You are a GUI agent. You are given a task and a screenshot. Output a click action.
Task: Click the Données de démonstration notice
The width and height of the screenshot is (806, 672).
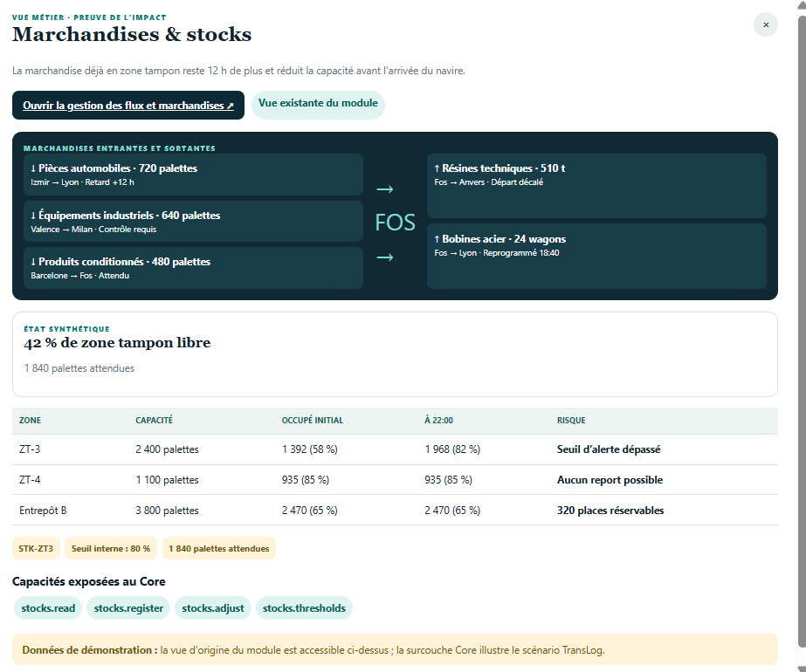[395, 650]
